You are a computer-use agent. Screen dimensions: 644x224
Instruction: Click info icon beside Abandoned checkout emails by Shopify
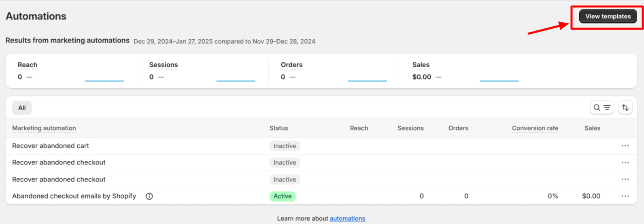(x=149, y=196)
